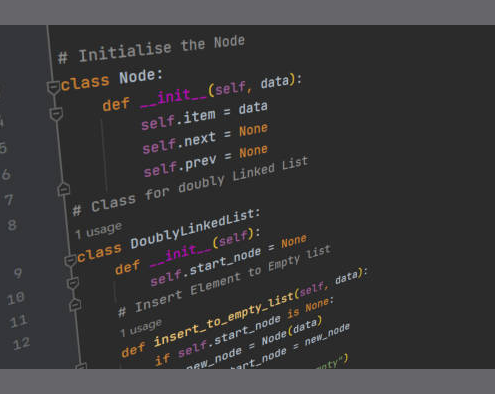
Task: Click line number 11 in the gutter
Action: [19, 322]
